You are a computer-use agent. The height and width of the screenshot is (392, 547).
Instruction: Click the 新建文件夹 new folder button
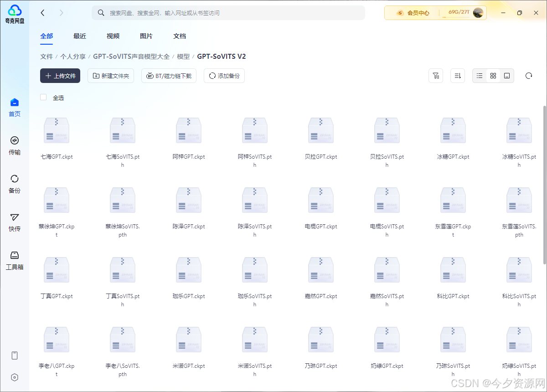tap(111, 76)
